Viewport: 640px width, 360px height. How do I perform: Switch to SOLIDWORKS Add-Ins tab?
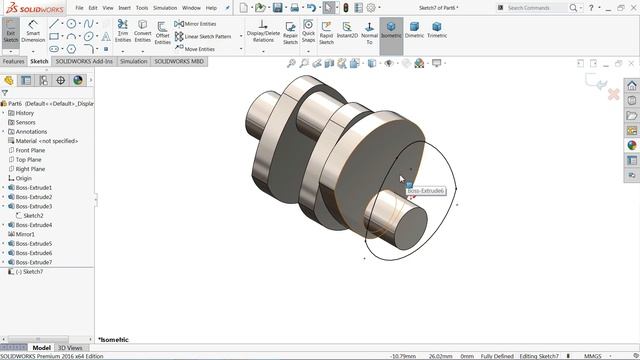(84, 61)
